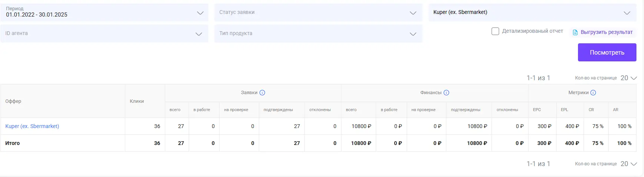This screenshot has height=177, width=644.
Task: Click the document icon beside Выгрузить результат
Action: click(575, 32)
